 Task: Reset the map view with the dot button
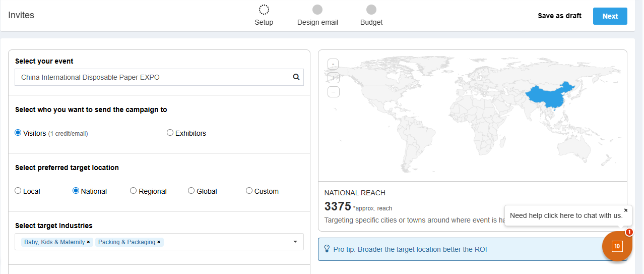point(334,64)
